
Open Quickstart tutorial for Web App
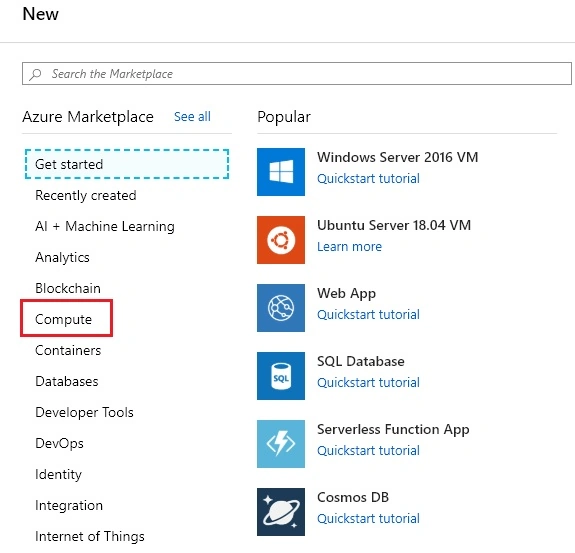368,315
